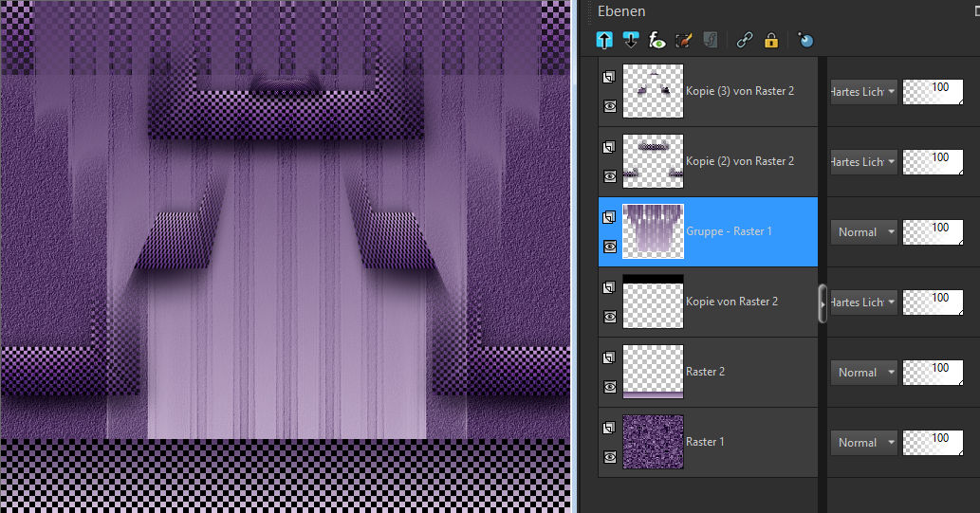Viewport: 980px width, 513px height.
Task: Click the greyed-out layer toolbar icon
Action: coord(710,40)
